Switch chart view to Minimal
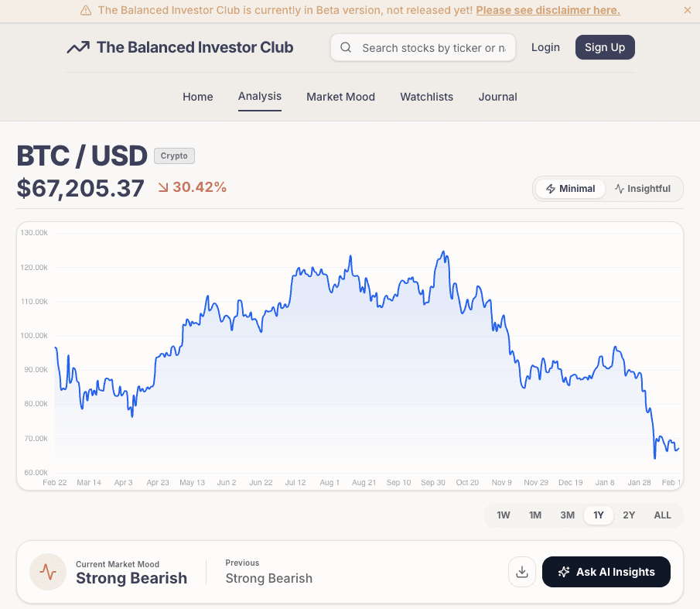This screenshot has width=700, height=609. 571,189
